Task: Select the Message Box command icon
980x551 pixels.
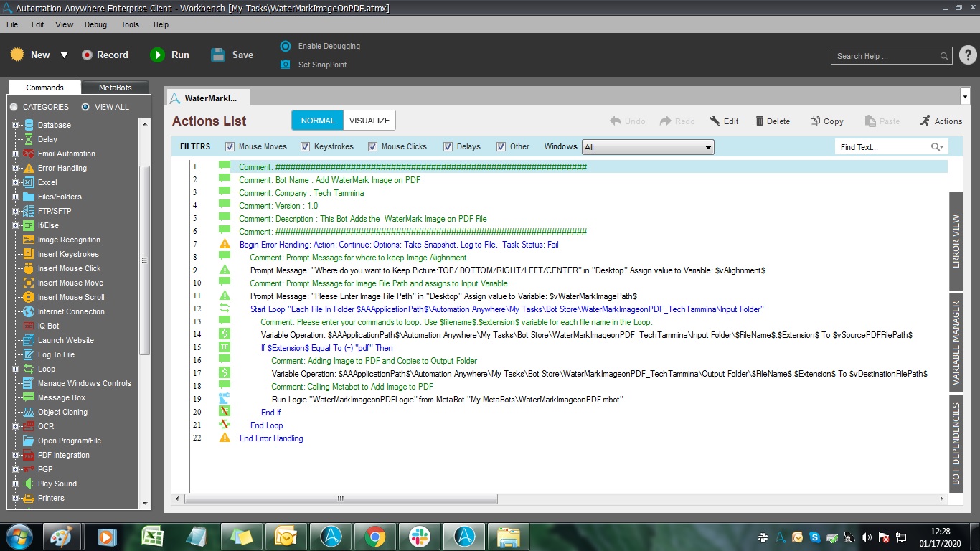Action: (29, 397)
